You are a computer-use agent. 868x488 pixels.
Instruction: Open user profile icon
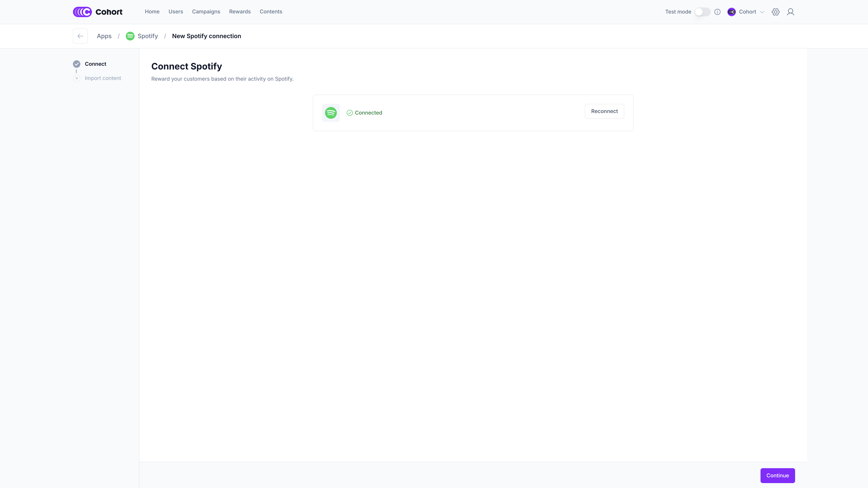pyautogui.click(x=790, y=12)
